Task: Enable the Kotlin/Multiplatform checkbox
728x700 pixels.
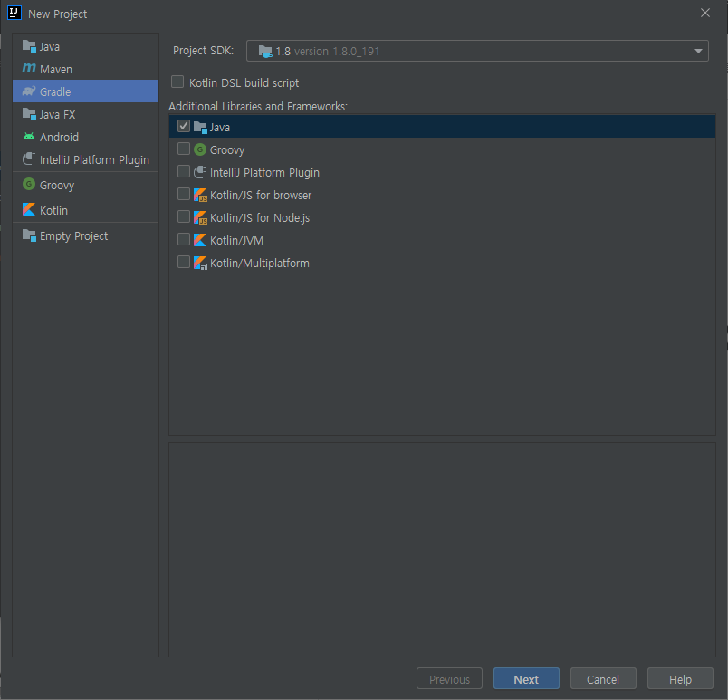Action: coord(184,262)
